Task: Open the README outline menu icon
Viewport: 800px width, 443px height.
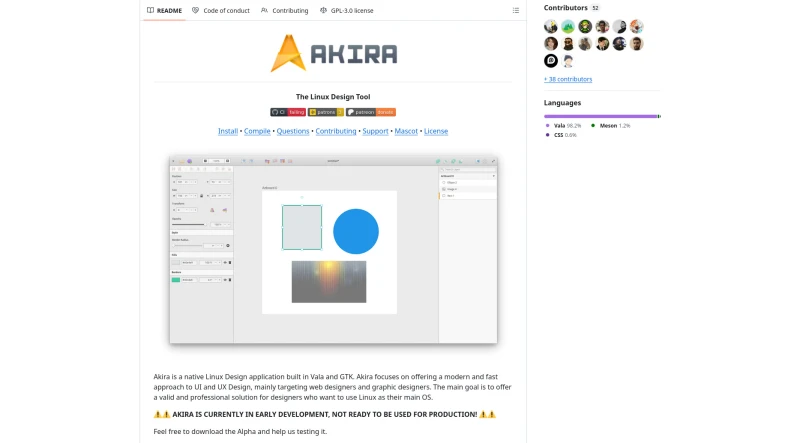Action: click(516, 10)
